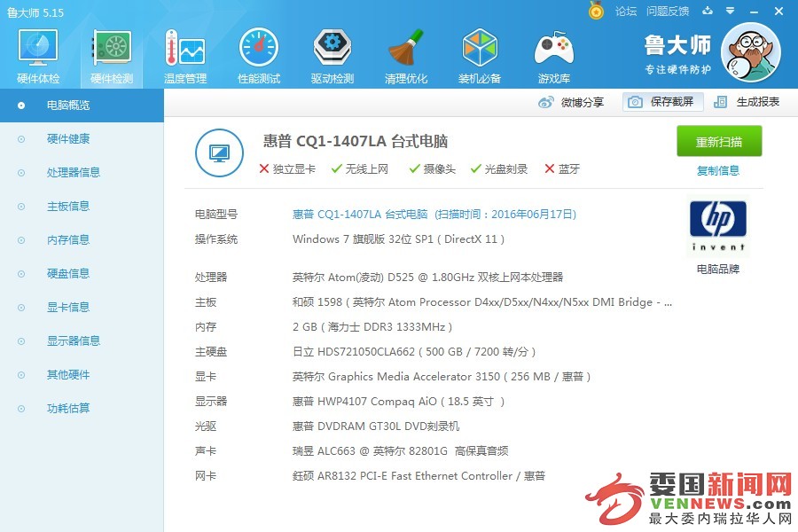
Task: Click the Windows 7 旗舰版 operating system value
Action: click(x=398, y=239)
